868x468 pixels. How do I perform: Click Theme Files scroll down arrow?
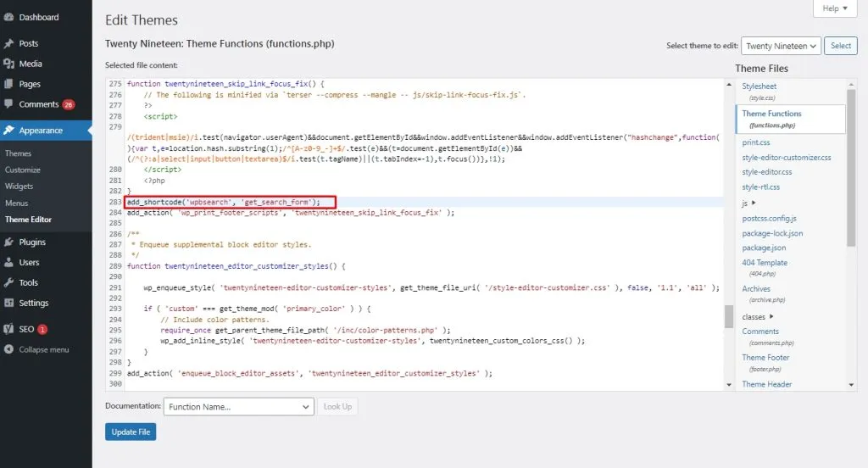[851, 384]
